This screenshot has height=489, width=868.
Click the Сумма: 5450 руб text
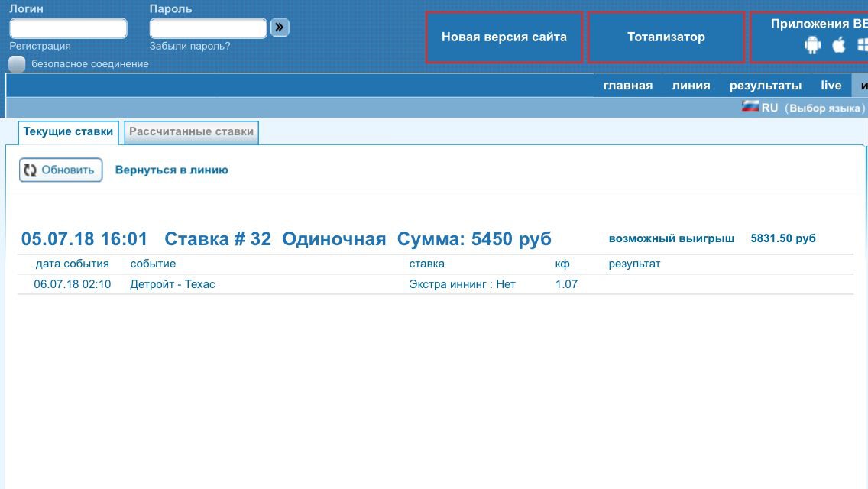coord(474,238)
